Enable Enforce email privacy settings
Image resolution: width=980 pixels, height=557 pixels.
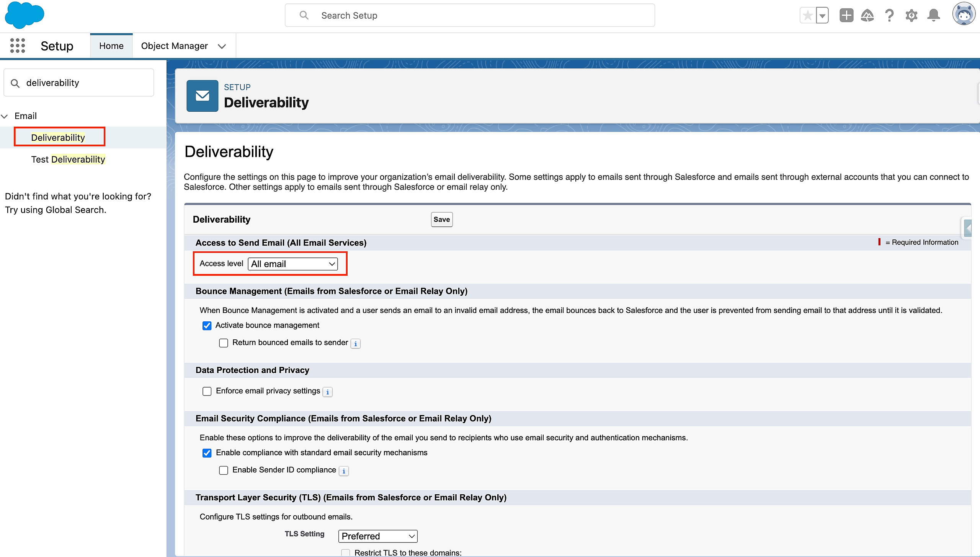point(207,391)
